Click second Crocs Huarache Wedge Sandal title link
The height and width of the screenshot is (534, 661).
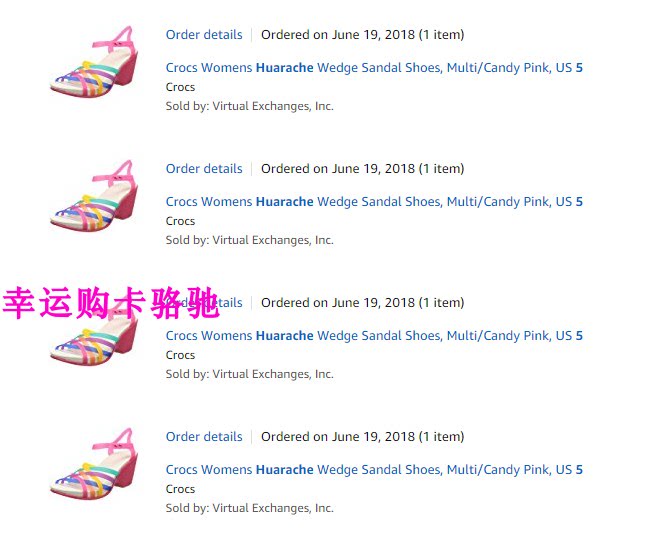(x=374, y=202)
